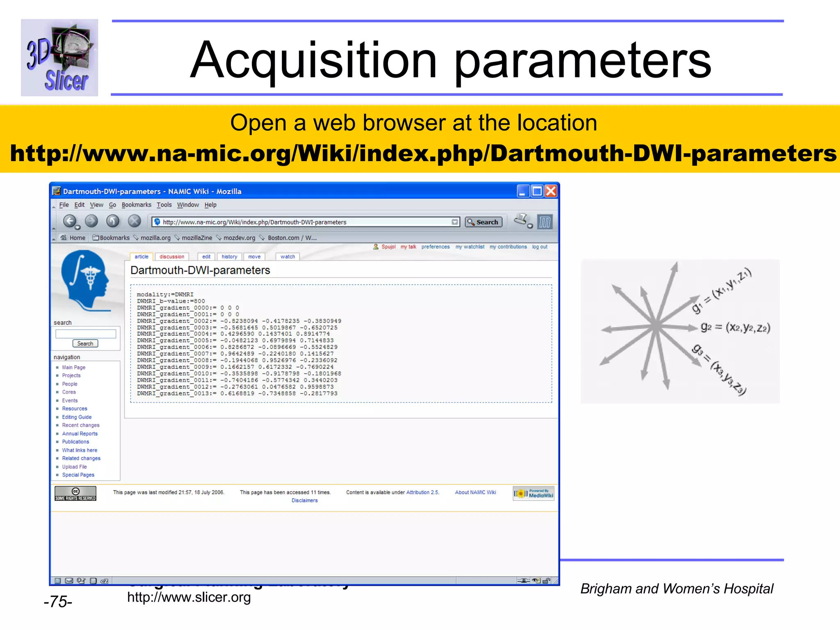Click the mozilla.org bookmark
The width and height of the screenshot is (840, 630).
pos(152,238)
